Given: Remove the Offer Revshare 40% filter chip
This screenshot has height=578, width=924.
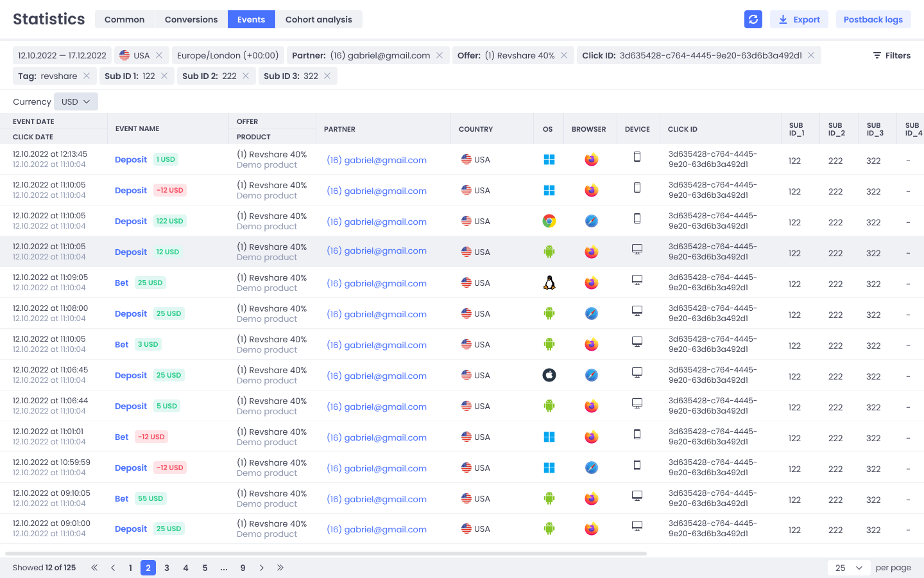Looking at the screenshot, I should (x=564, y=55).
